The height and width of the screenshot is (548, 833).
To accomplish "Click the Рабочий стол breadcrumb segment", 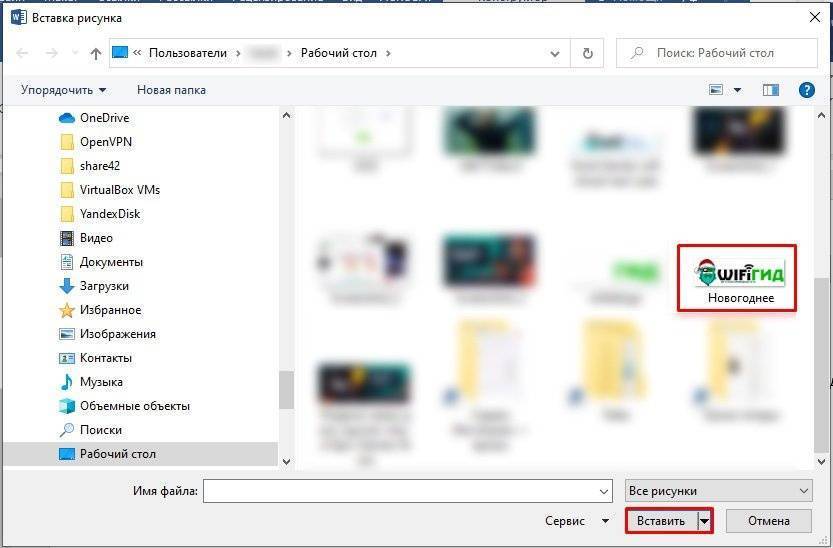I will [x=338, y=53].
